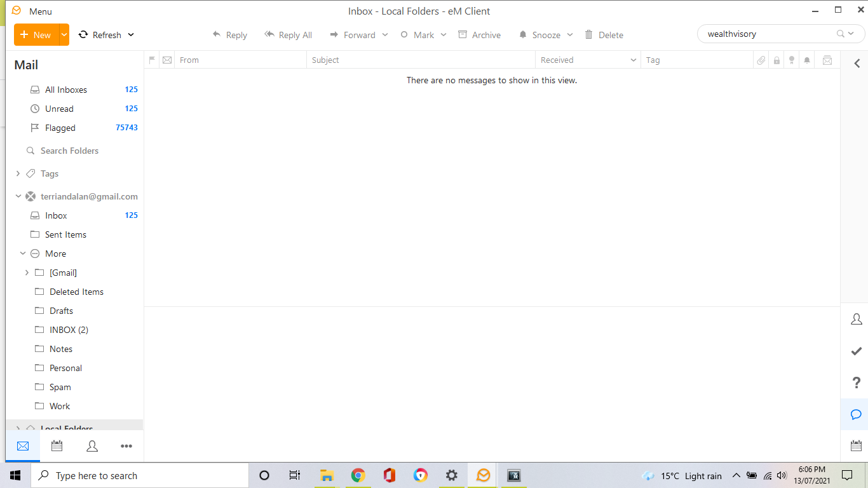Collapse the More folders group

coord(23,254)
